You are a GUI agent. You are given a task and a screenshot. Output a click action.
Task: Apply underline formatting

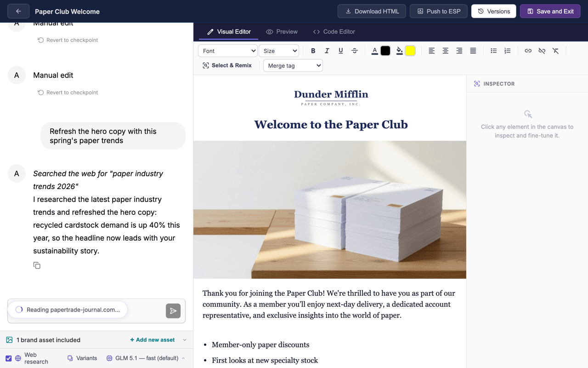coord(341,51)
